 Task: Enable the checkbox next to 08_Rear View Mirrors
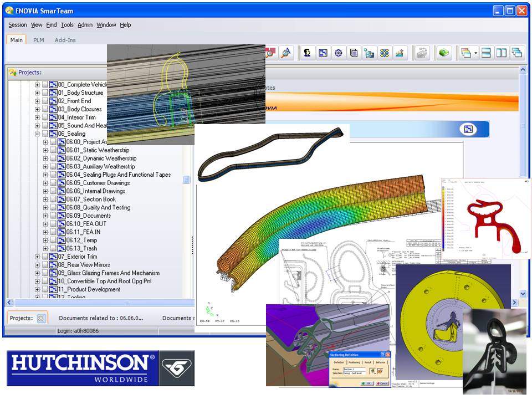45,265
